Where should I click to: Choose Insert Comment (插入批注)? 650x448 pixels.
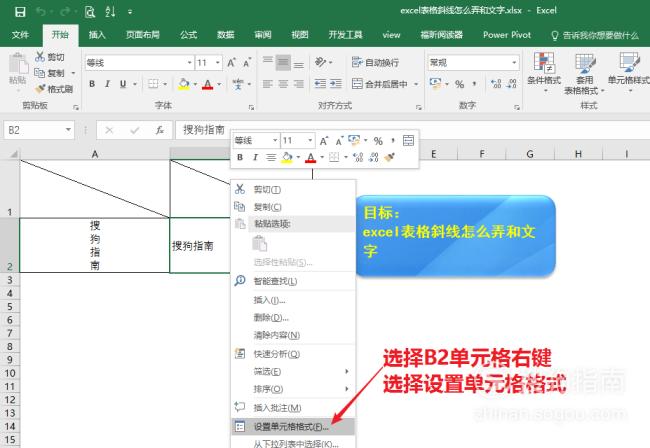(x=293, y=408)
